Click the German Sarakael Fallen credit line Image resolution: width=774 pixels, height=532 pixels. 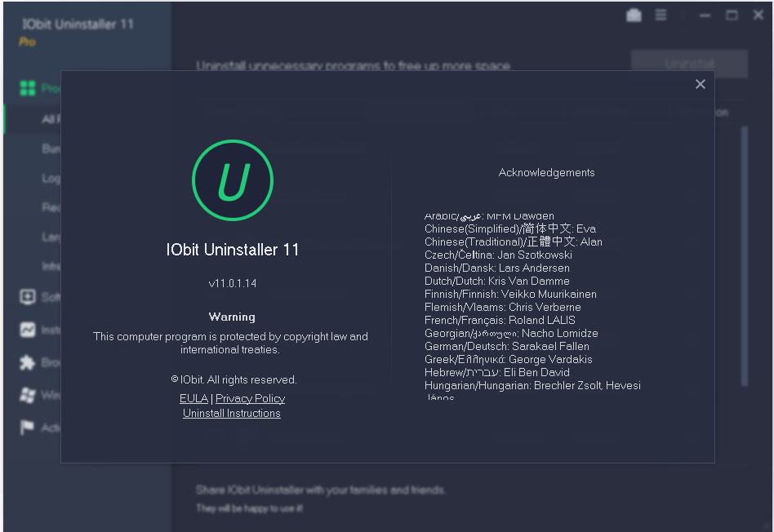click(x=507, y=347)
